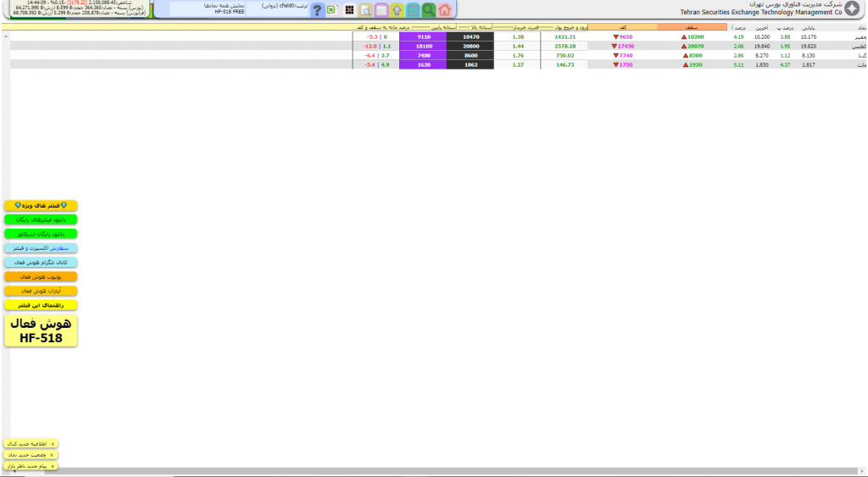Viewport: 868px width, 477px height.
Task: Click 'Tehran Securities Exchange Technology Management Co' title
Action: (761, 12)
